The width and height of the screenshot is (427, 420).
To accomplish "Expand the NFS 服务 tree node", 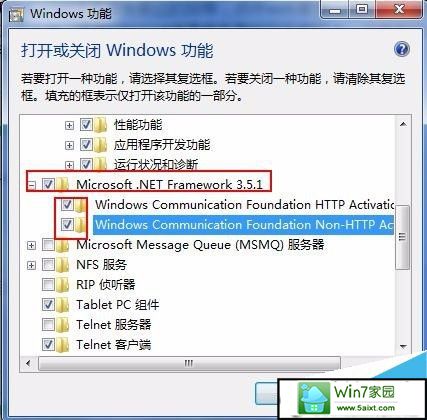I will point(31,265).
